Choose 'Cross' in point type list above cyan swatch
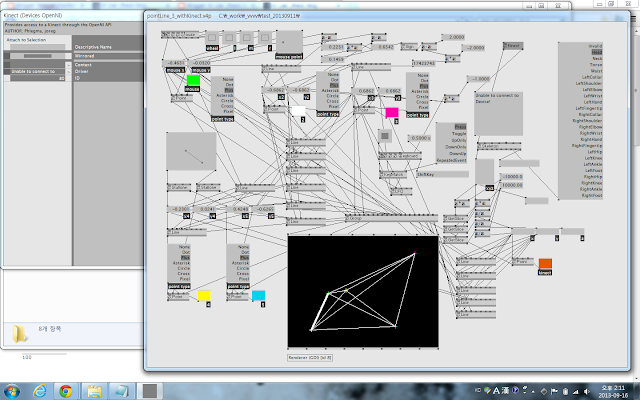This screenshot has width=640, height=400. click(x=243, y=273)
